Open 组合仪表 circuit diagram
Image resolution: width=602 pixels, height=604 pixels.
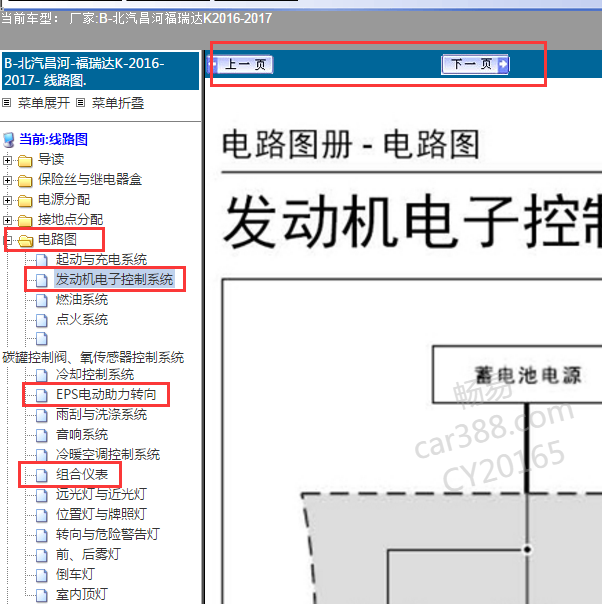82,475
